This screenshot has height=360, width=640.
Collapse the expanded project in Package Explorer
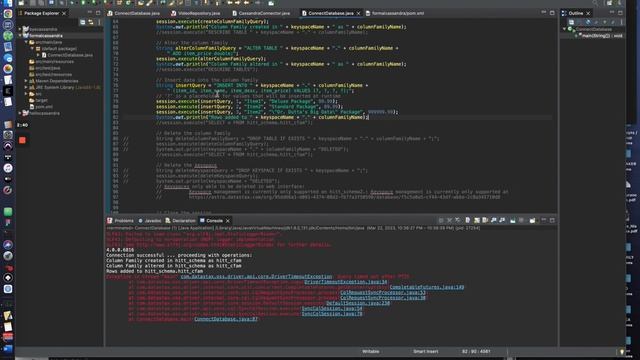pyautogui.click(x=20, y=36)
